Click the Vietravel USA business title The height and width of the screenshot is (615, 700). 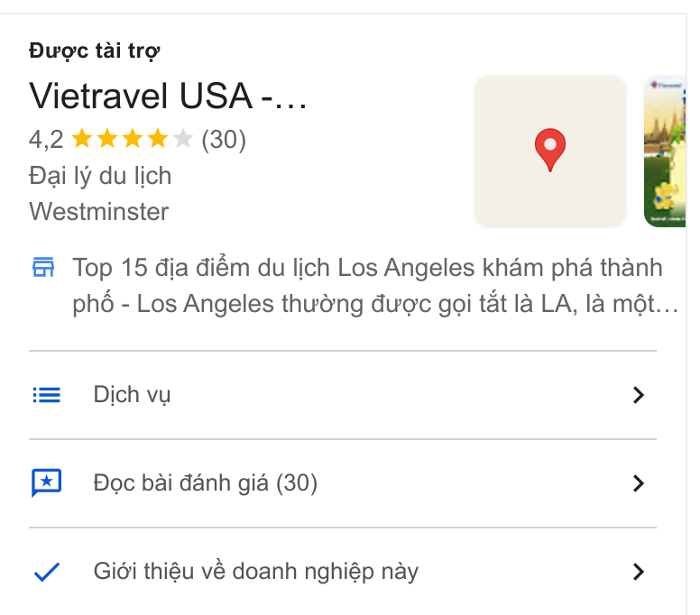click(168, 96)
